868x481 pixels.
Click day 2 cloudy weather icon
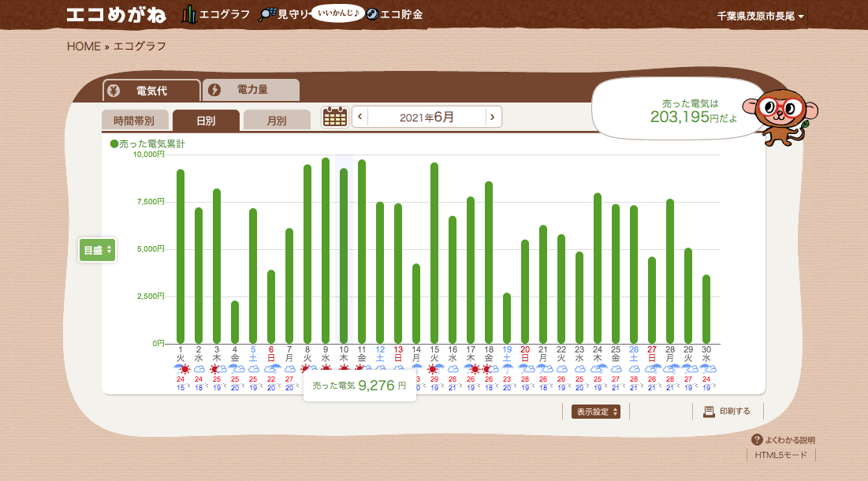coord(199,369)
